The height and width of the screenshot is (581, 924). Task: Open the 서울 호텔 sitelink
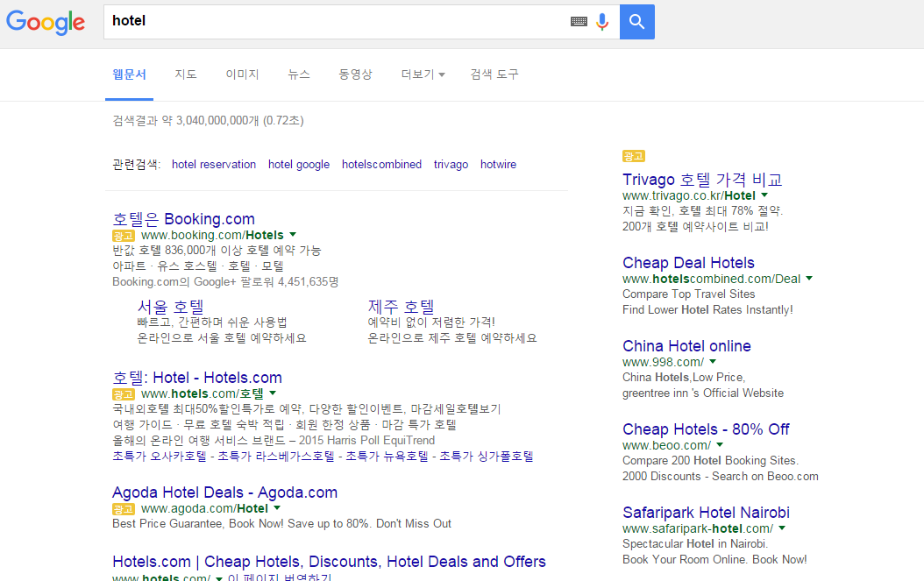coord(170,307)
